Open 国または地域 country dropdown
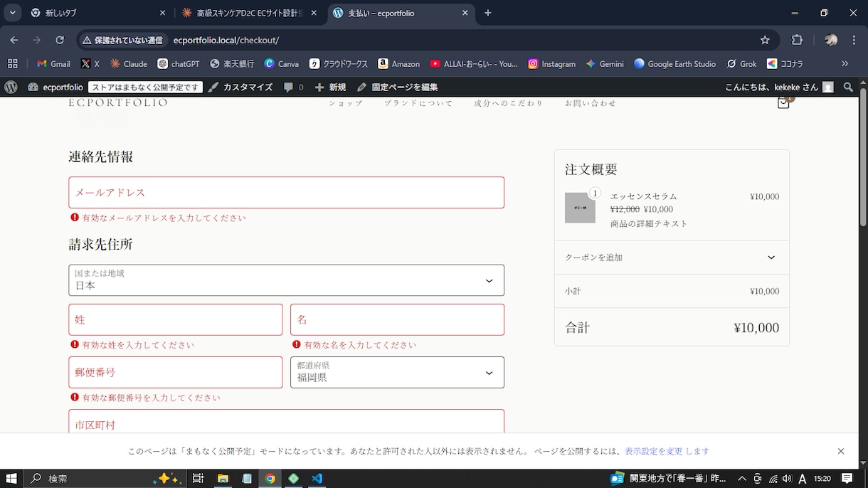The height and width of the screenshot is (488, 868). point(286,280)
